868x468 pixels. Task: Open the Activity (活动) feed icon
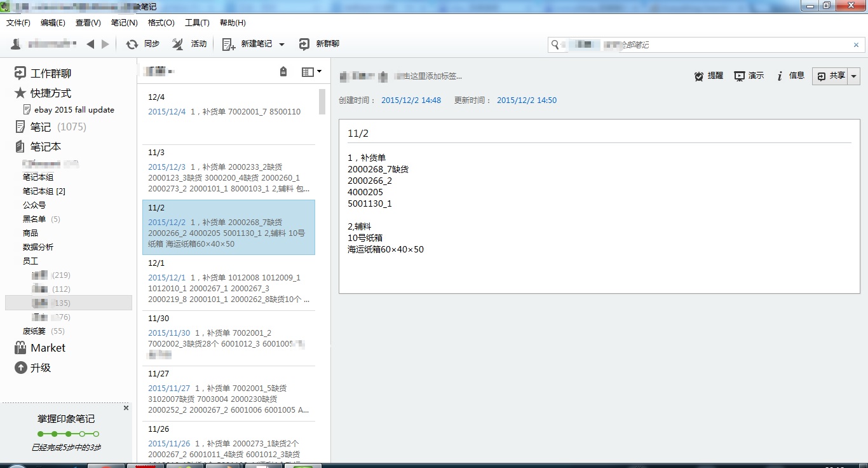pos(179,44)
